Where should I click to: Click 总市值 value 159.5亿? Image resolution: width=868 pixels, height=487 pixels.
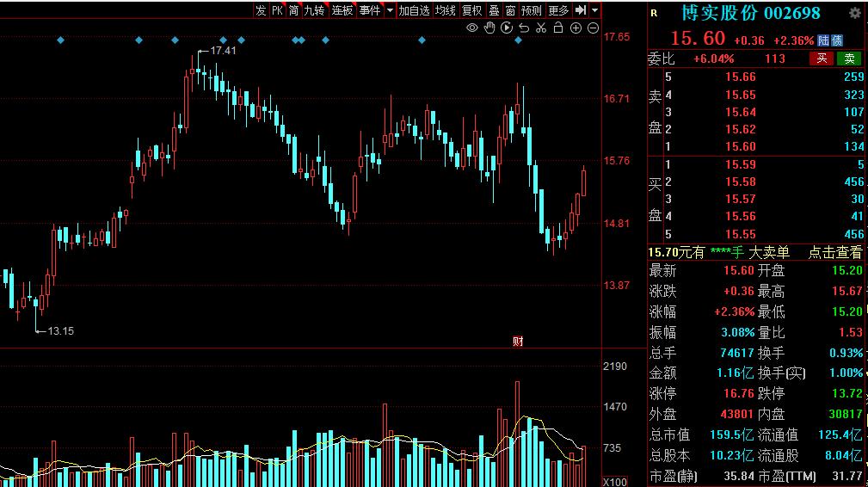click(731, 435)
